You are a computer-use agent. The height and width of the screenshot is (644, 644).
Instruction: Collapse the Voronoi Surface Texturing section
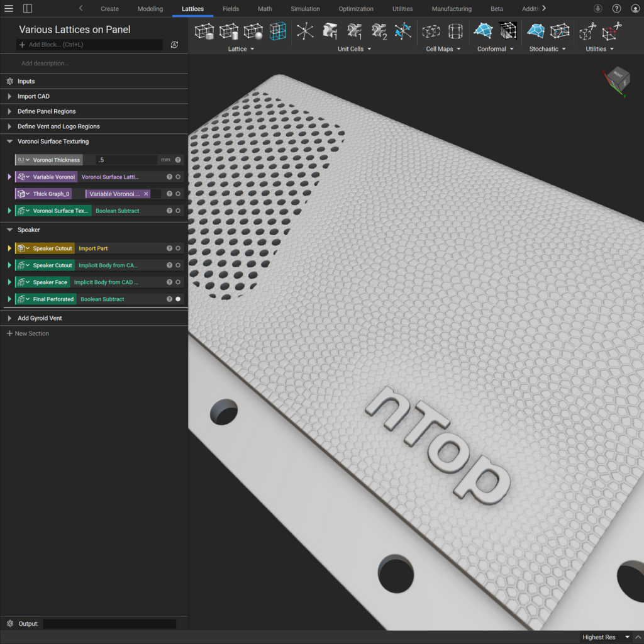pos(9,142)
